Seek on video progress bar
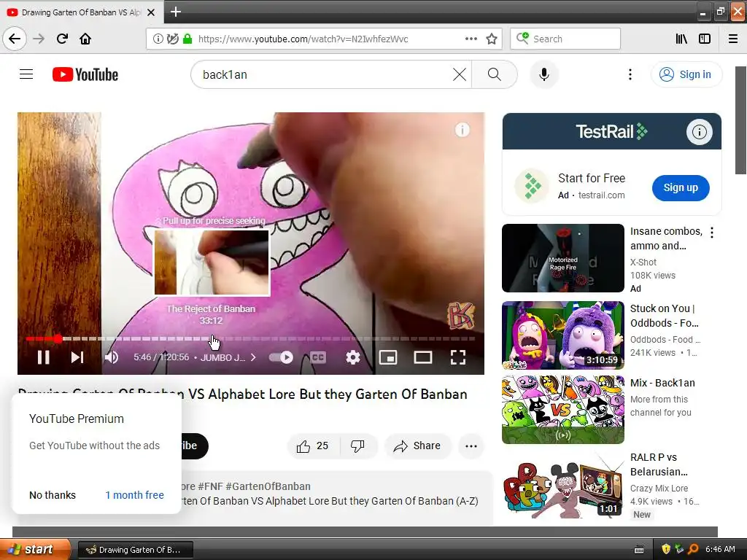Image resolution: width=747 pixels, height=560 pixels. [250, 338]
